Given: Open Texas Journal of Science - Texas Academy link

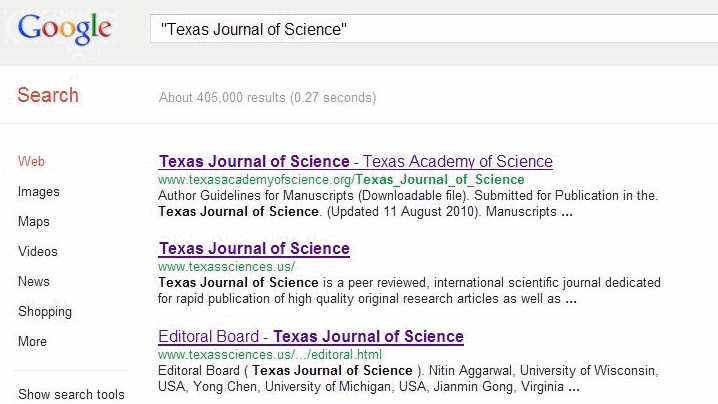Looking at the screenshot, I should [x=355, y=161].
